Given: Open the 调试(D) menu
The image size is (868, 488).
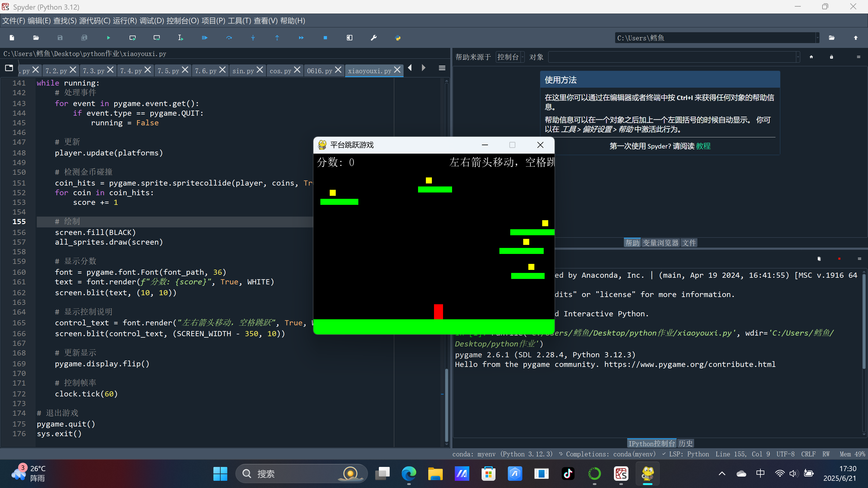Looking at the screenshot, I should click(x=152, y=21).
